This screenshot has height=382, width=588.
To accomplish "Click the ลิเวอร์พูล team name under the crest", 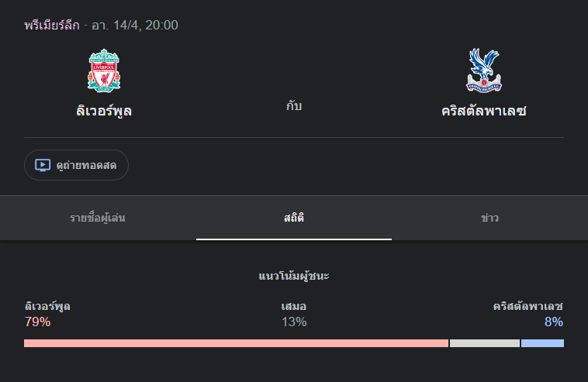I will pyautogui.click(x=104, y=110).
